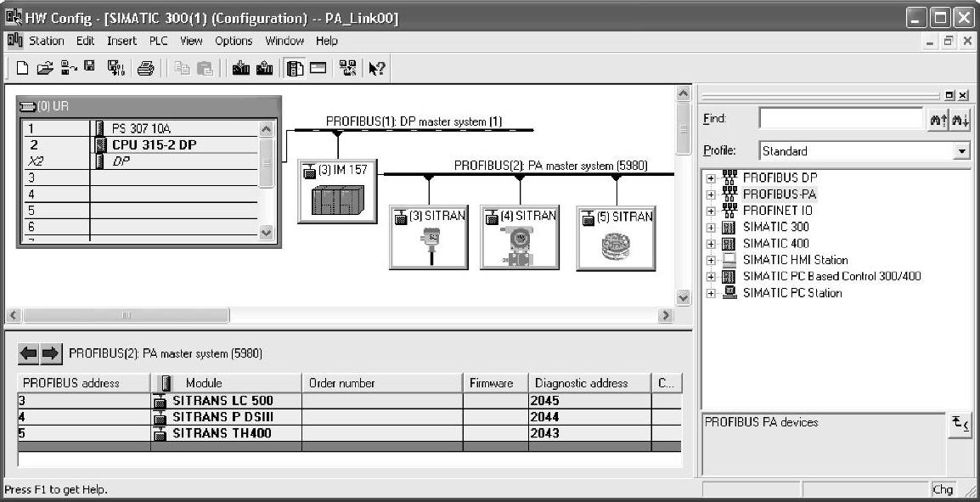Select the SITRANS LC 500 table row
Image resolution: width=980 pixels, height=502 pixels.
coord(350,401)
